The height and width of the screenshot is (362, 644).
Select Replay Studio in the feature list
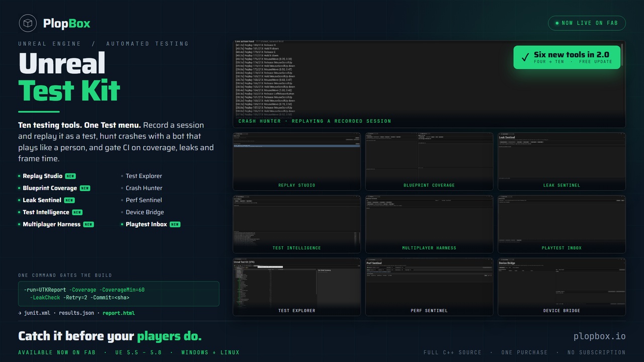[x=43, y=176]
